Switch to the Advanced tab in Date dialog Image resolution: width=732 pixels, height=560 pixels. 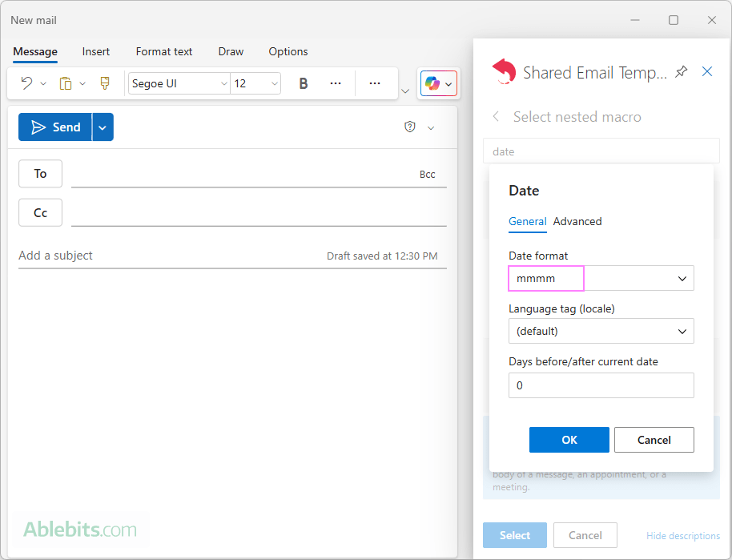[577, 221]
